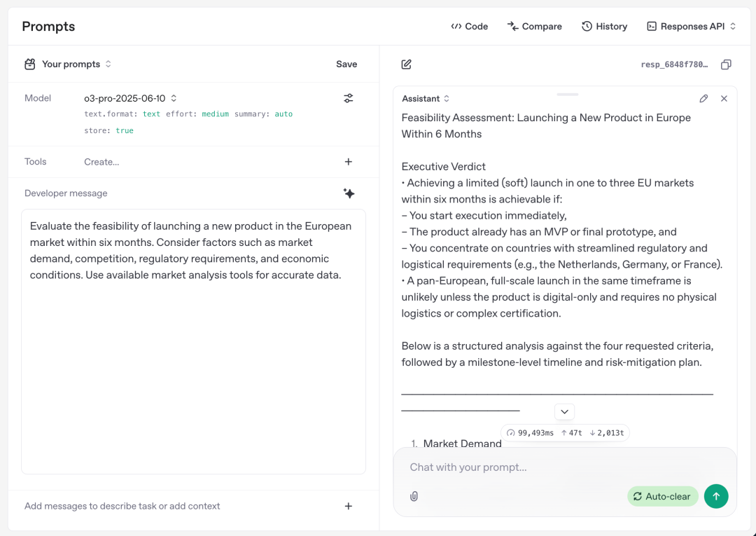
Task: Open the Code view
Action: (469, 27)
